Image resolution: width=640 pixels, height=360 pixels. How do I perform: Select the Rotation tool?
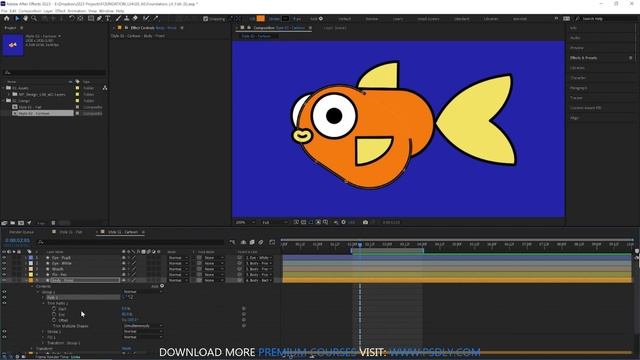(72, 18)
